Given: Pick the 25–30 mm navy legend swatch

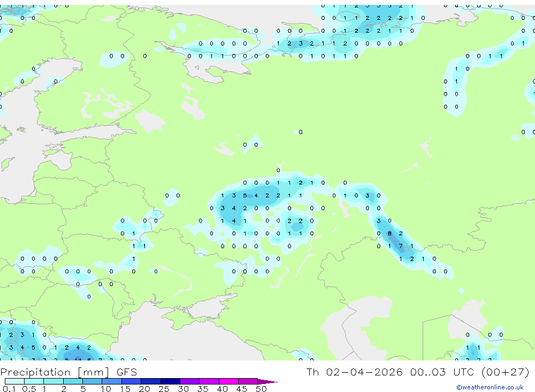Looking at the screenshot, I should pyautogui.click(x=170, y=381).
